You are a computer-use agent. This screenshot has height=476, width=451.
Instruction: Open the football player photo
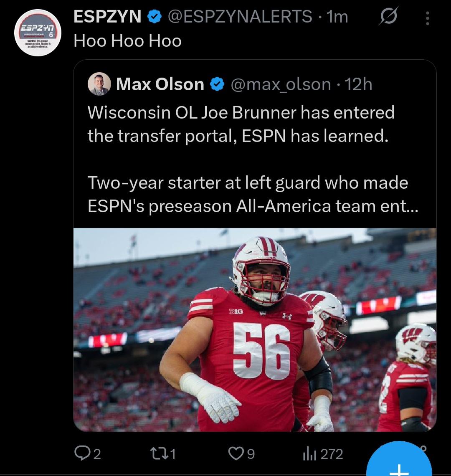coord(255,330)
